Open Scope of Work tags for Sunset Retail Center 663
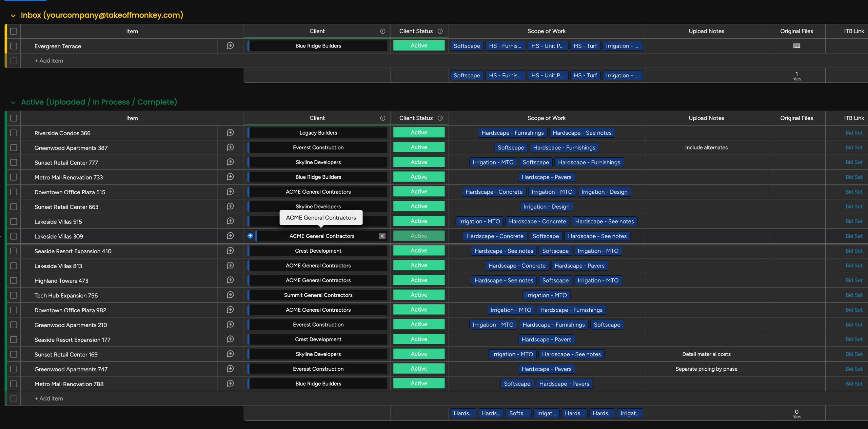The width and height of the screenshot is (868, 429). point(546,207)
